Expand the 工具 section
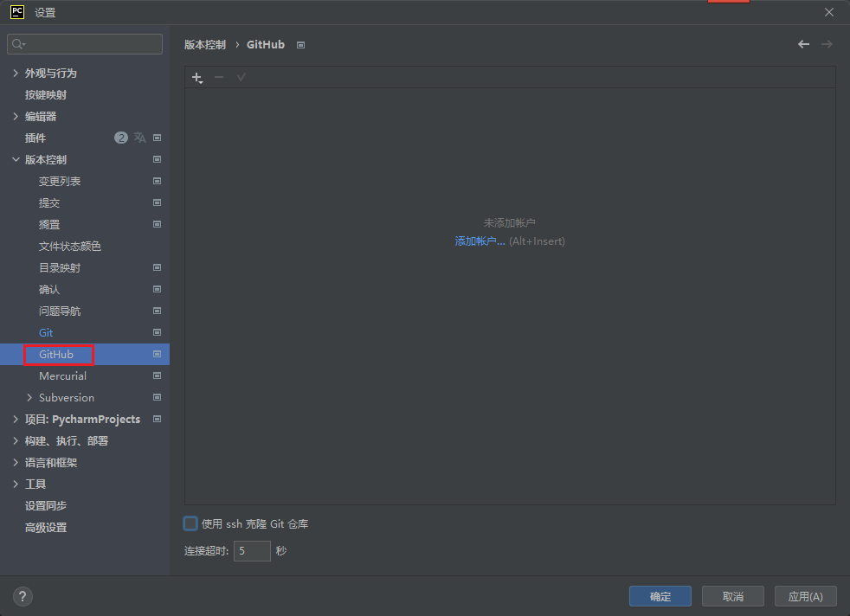The width and height of the screenshot is (850, 616). point(16,484)
